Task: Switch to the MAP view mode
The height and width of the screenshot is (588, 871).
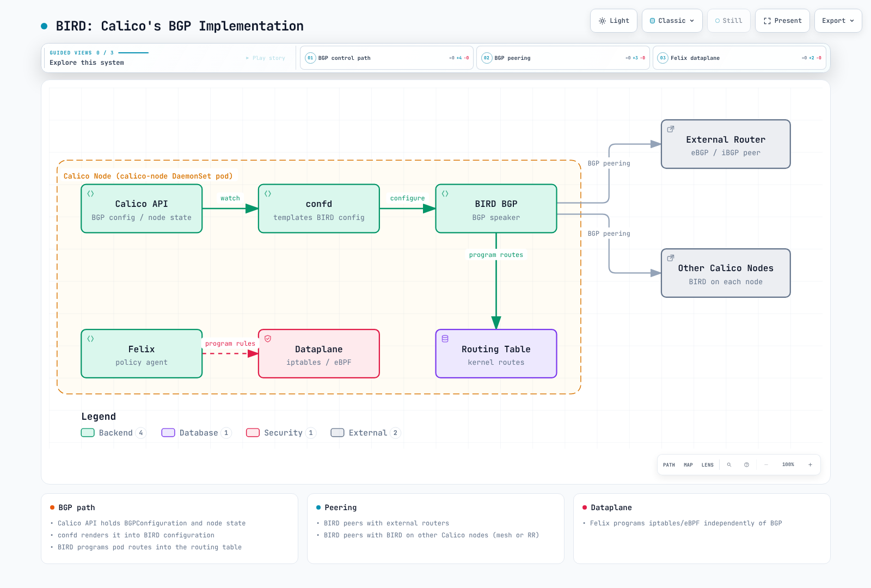Action: [688, 465]
